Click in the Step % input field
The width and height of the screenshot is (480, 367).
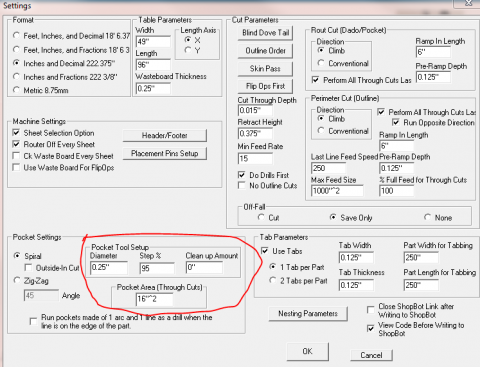[x=157, y=268]
